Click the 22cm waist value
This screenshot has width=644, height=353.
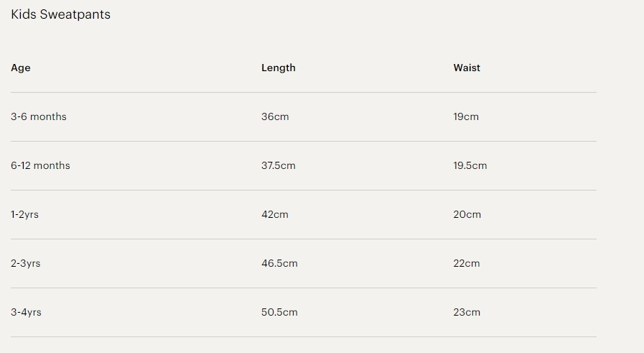(467, 263)
